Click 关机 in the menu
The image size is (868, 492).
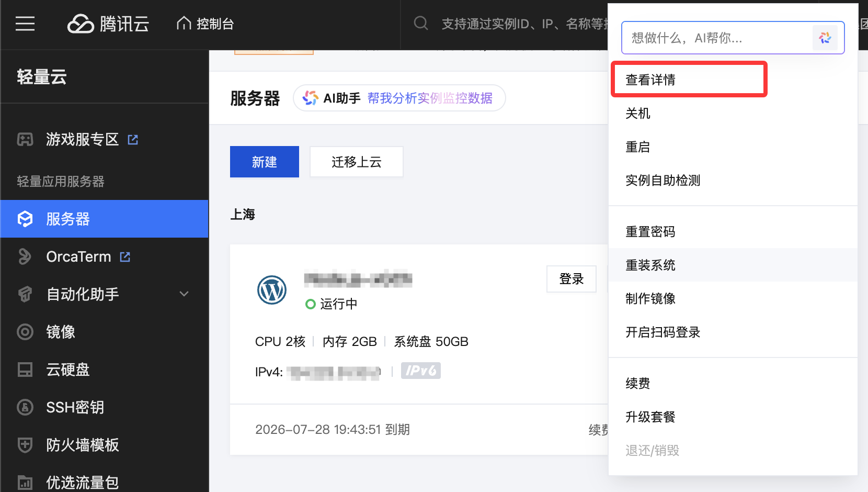pyautogui.click(x=638, y=113)
